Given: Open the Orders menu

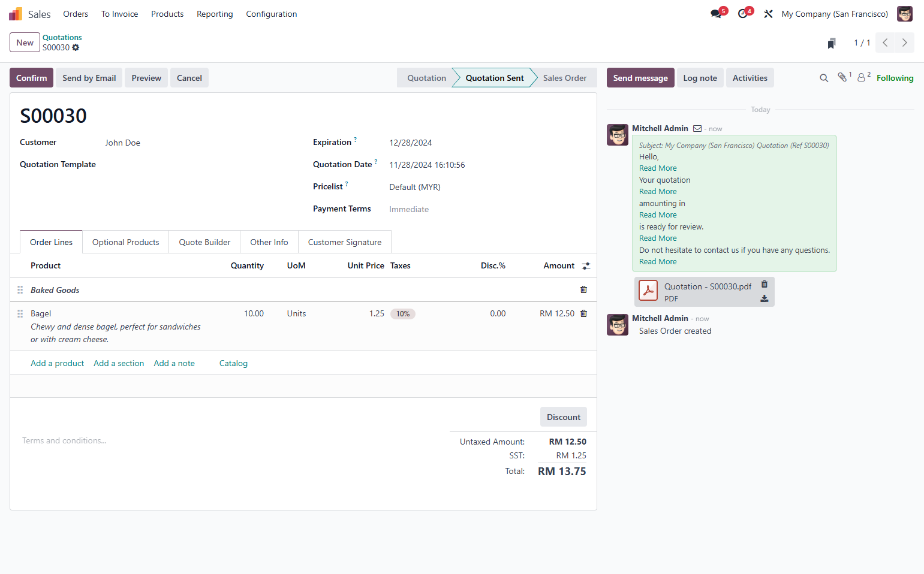Looking at the screenshot, I should pos(76,14).
